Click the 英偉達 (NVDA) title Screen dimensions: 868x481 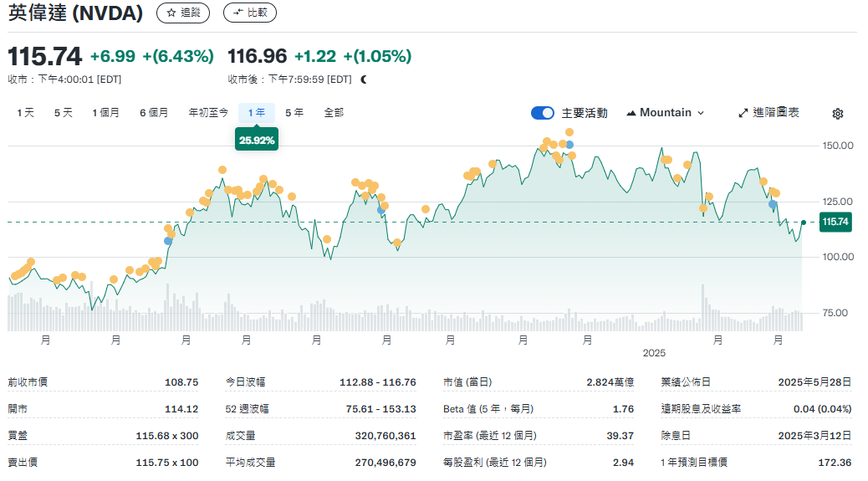[x=75, y=13]
